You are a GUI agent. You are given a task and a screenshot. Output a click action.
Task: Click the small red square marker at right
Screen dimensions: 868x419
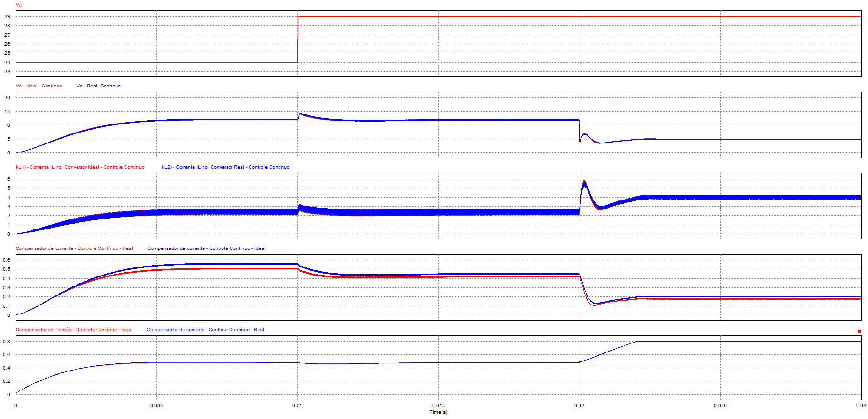[x=860, y=331]
